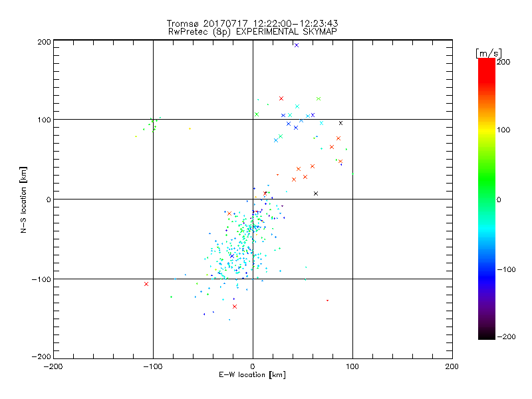Click the '[m/s]' unit label above colorbar
Screen dimensions: 532x399
(x=489, y=53)
